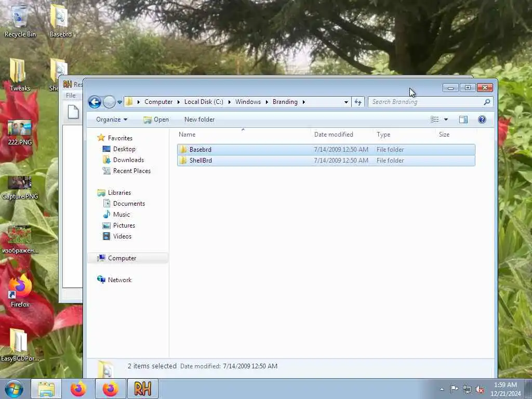The width and height of the screenshot is (532, 399).
Task: Open File menu in Resource Hacker window
Action: point(71,96)
